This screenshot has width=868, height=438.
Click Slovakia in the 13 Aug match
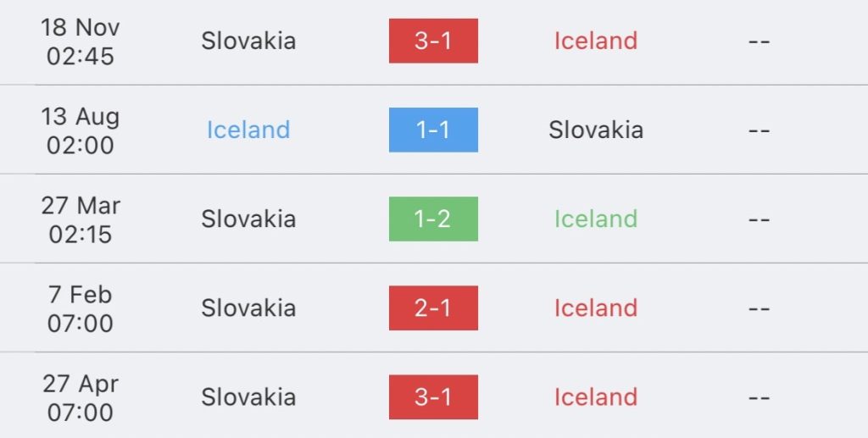(595, 130)
